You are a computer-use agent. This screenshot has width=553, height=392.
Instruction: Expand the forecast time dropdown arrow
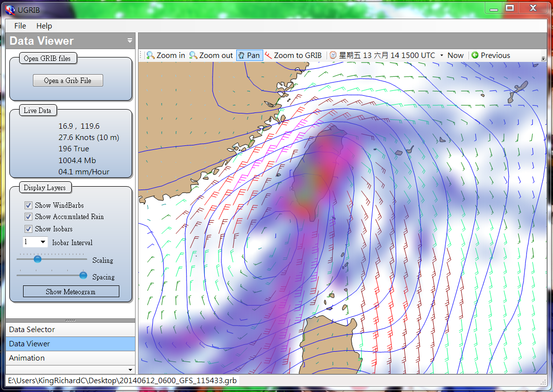(x=442, y=56)
